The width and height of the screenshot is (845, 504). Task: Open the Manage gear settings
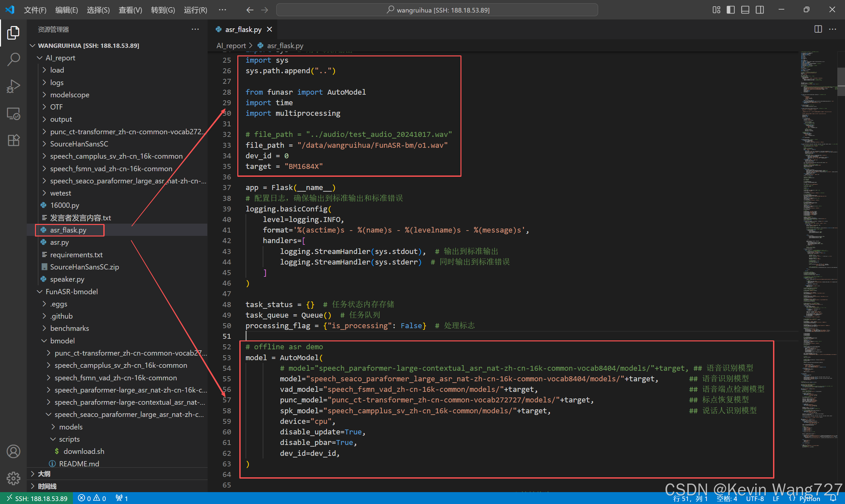point(13,478)
